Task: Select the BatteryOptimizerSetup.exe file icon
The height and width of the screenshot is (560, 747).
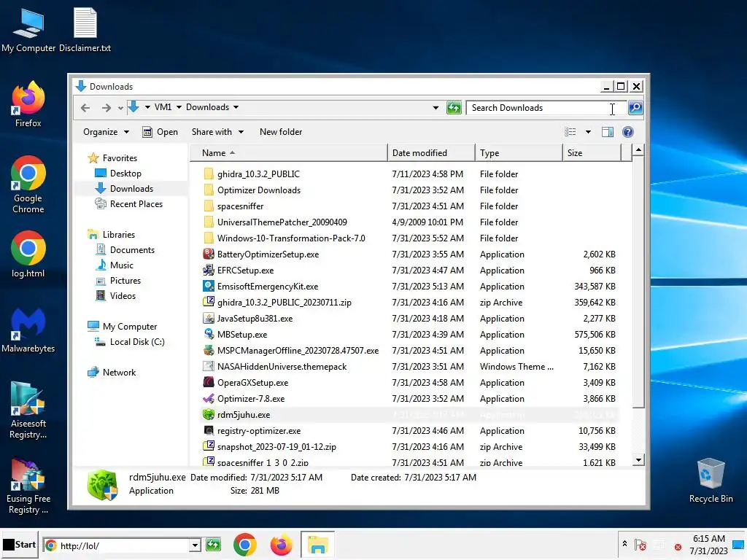Action: [208, 254]
